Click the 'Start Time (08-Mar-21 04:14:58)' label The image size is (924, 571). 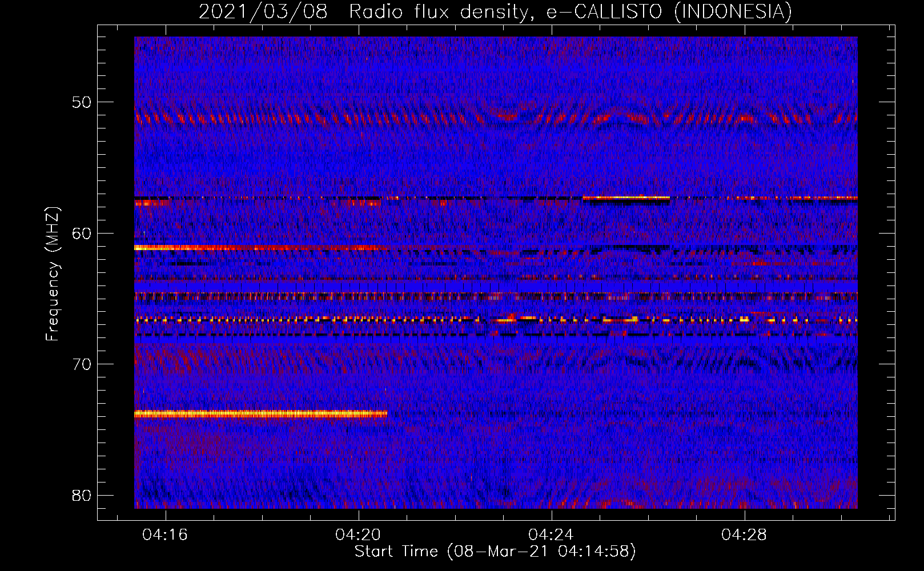point(495,552)
